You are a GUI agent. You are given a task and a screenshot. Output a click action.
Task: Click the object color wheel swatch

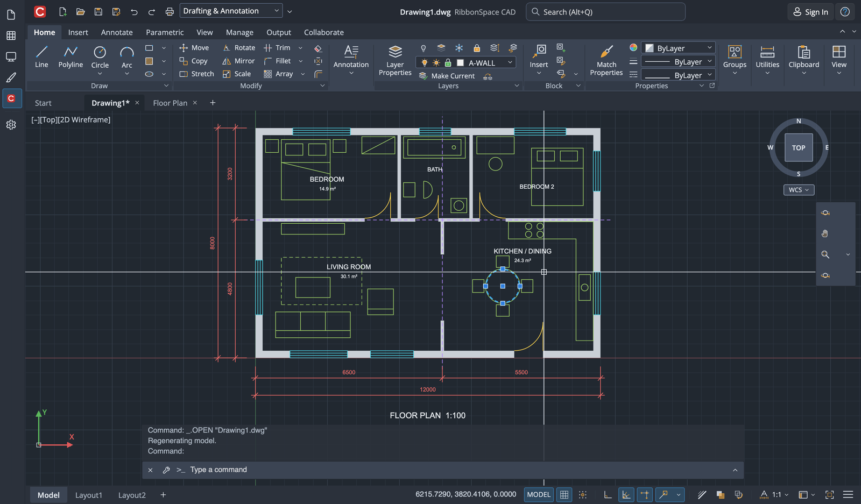tap(633, 48)
